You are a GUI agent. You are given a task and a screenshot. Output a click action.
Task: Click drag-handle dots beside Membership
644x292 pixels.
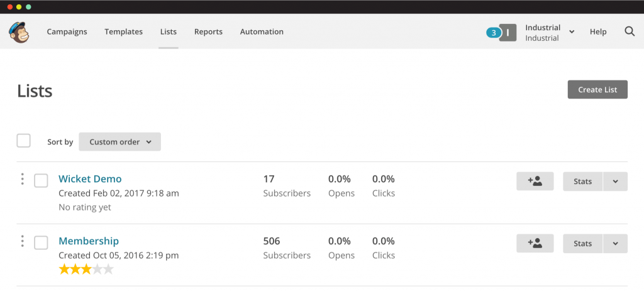tap(22, 241)
